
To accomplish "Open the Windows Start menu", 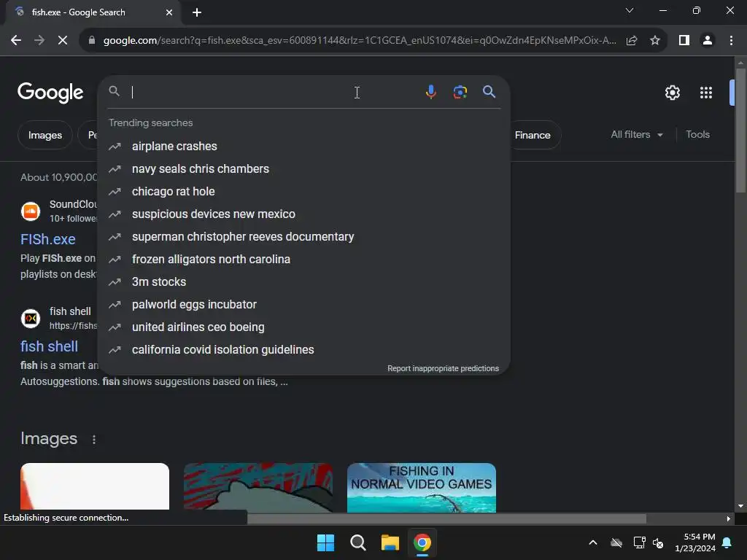I will pyautogui.click(x=326, y=542).
